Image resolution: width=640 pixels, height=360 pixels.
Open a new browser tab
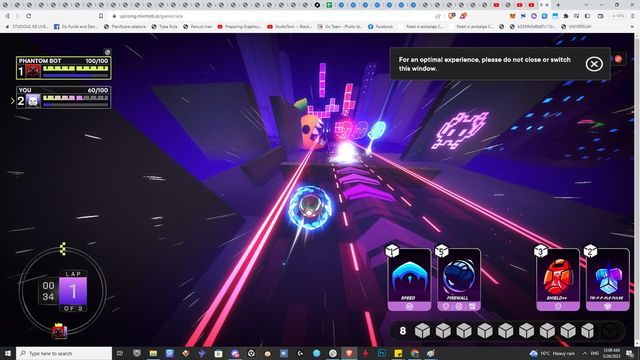(558, 5)
